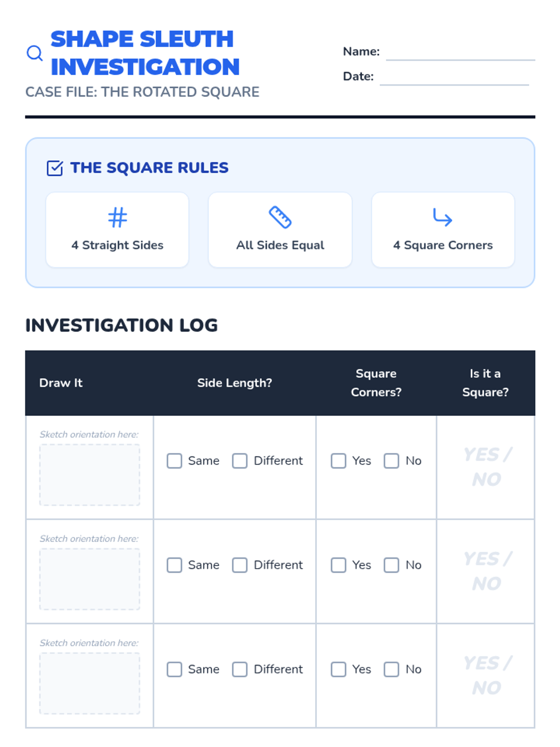560x747 pixels.
Task: Click the Name input line
Action: point(460,52)
